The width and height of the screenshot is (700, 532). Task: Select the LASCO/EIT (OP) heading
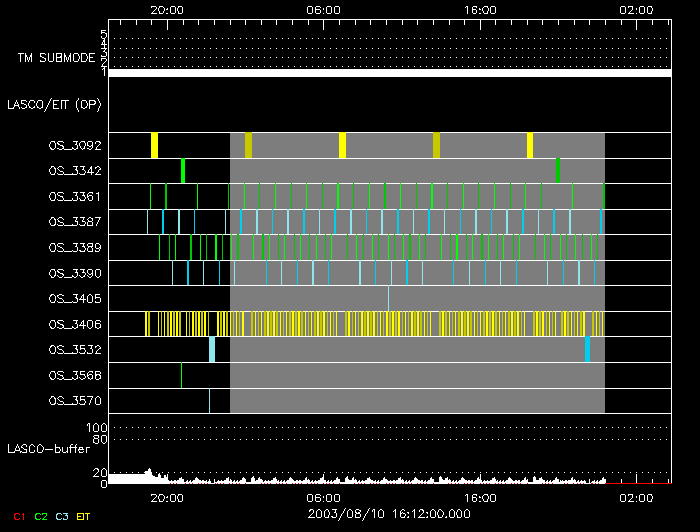(54, 104)
